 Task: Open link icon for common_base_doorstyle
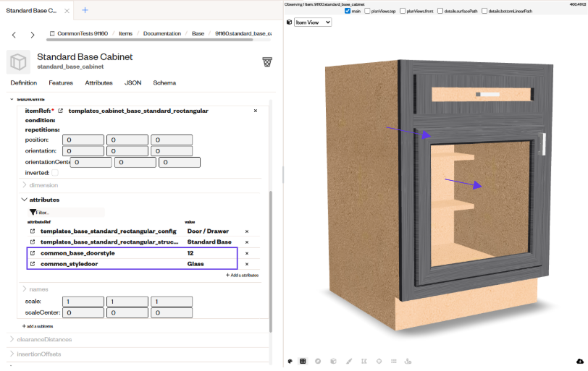point(33,253)
